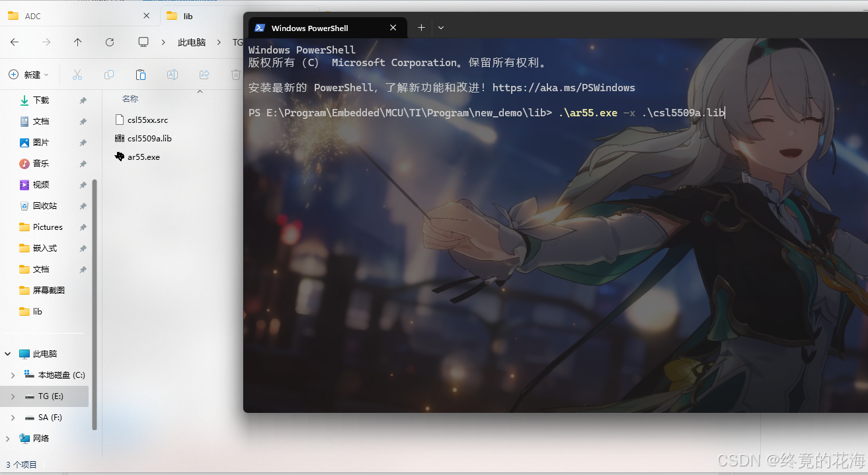Collapse the 此电脑 tree node
The image size is (868, 475).
[x=7, y=354]
